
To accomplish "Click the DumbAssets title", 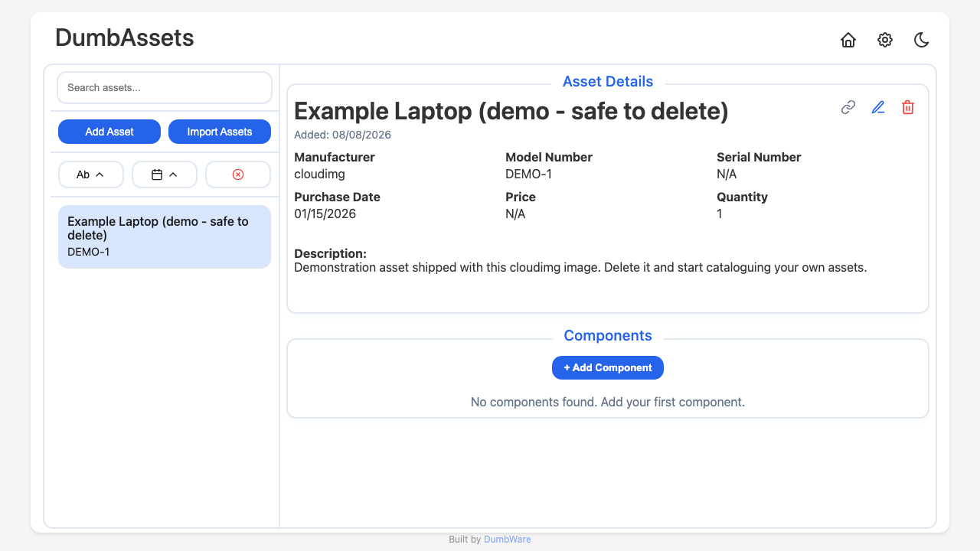I will click(125, 37).
